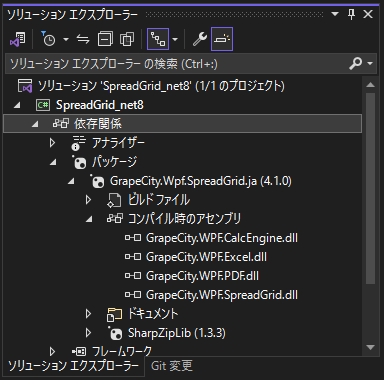Select the ビルド ファイル item
Viewport: 384px width, 380px height.
(x=159, y=200)
